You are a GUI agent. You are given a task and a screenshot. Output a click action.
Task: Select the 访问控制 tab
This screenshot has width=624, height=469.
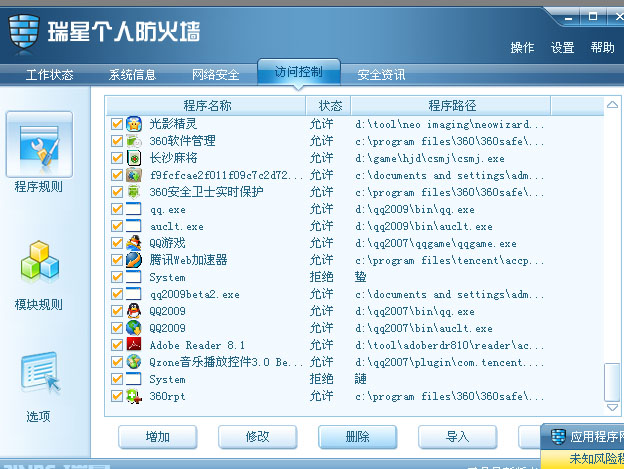click(298, 72)
